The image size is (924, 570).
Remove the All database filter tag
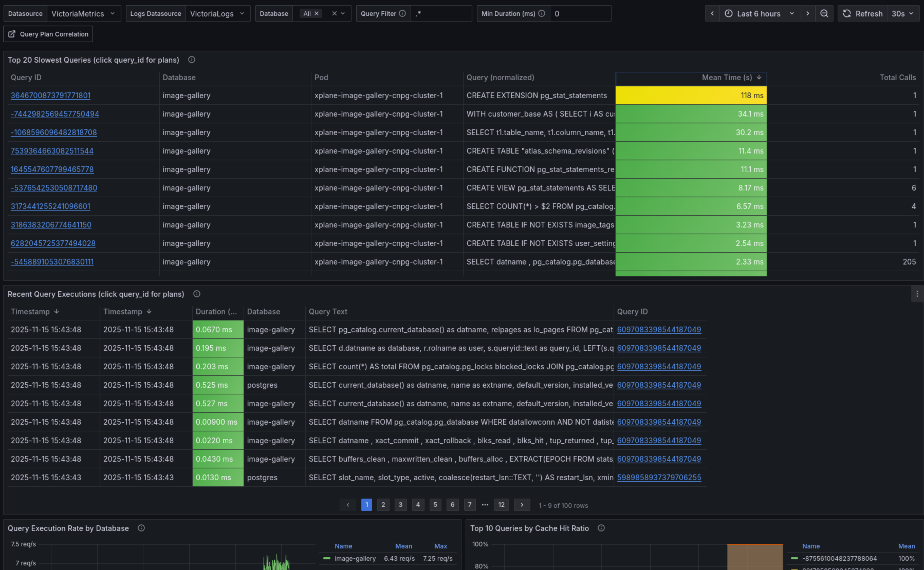click(x=317, y=13)
